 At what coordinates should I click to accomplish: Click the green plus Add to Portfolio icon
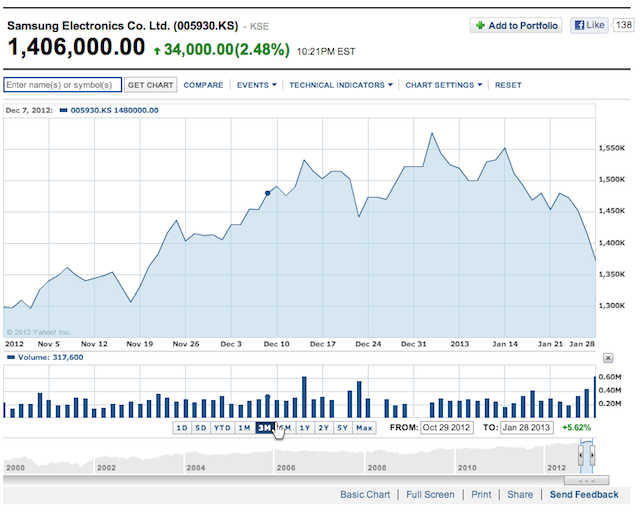click(480, 25)
